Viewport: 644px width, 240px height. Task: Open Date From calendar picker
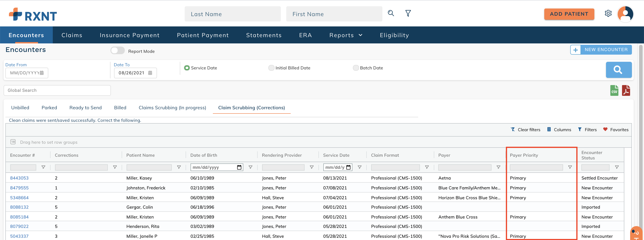(42, 73)
